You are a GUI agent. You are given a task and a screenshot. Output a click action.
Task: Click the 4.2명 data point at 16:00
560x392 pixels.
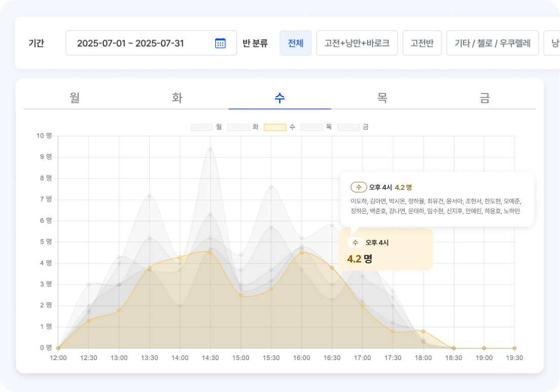[x=302, y=252]
